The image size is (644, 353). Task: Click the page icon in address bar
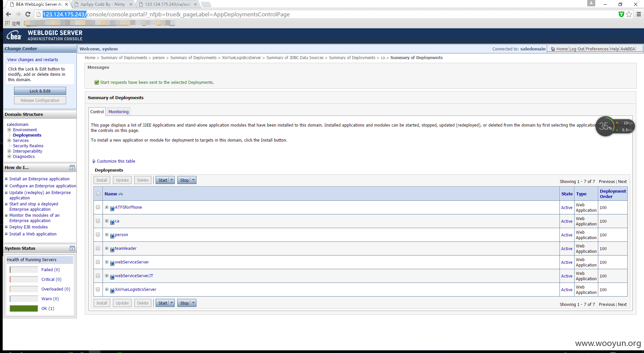tap(38, 14)
